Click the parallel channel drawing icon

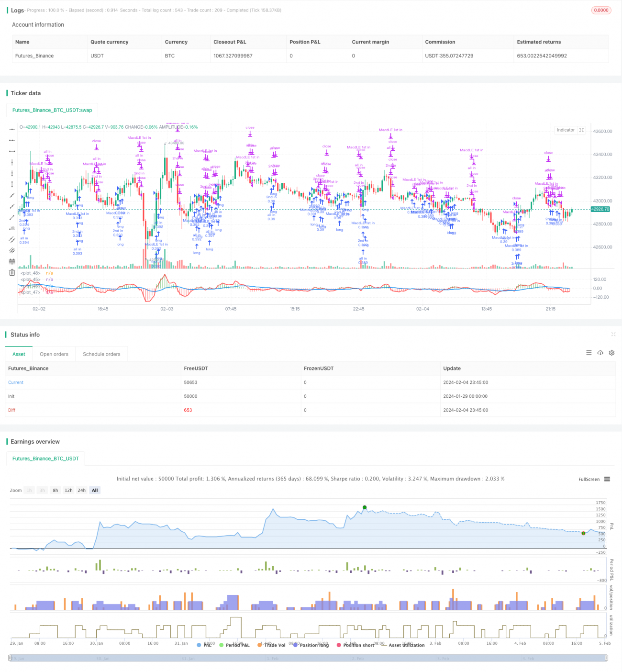(12, 238)
